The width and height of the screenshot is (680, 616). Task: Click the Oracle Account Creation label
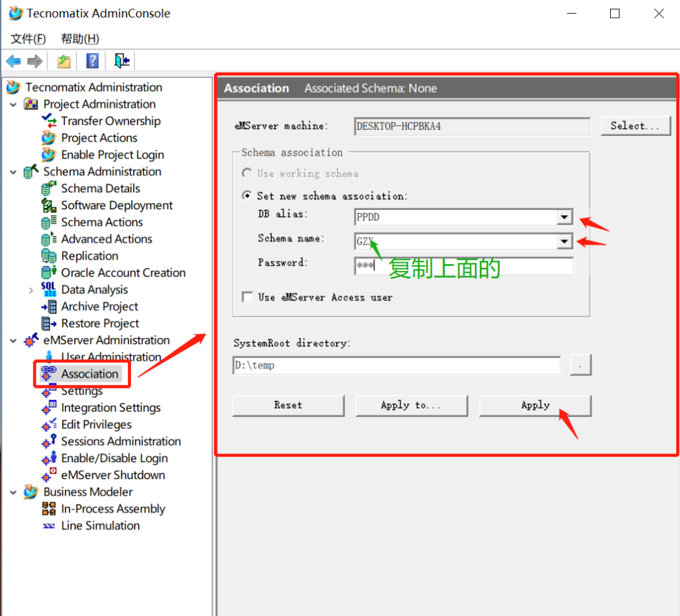[x=123, y=273]
